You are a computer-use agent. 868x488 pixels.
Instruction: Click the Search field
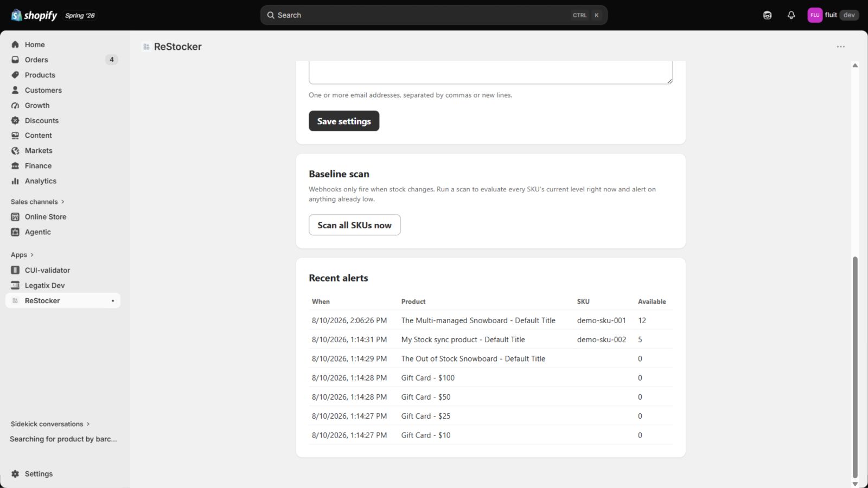434,15
